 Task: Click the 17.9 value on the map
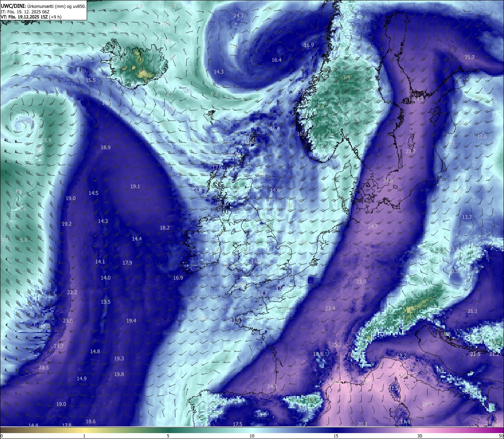click(127, 263)
